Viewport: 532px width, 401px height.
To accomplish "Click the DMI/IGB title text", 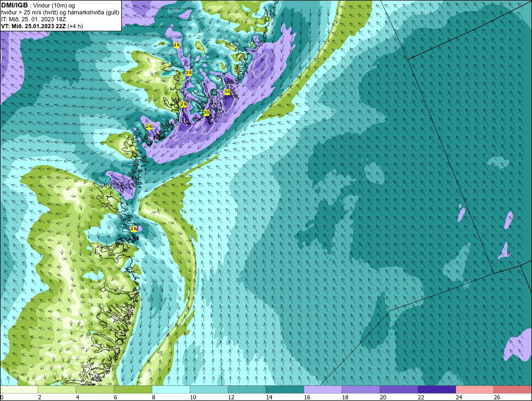I will point(14,5).
